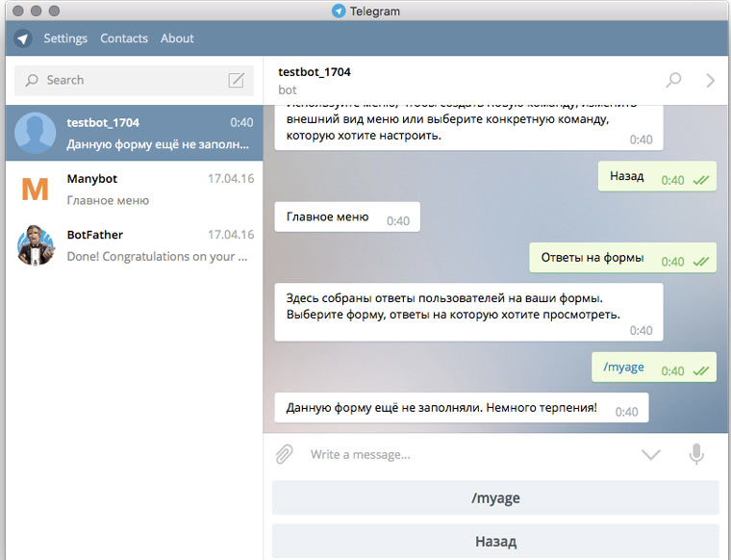The image size is (731, 560).
Task: Open the Contacts menu
Action: pos(124,38)
